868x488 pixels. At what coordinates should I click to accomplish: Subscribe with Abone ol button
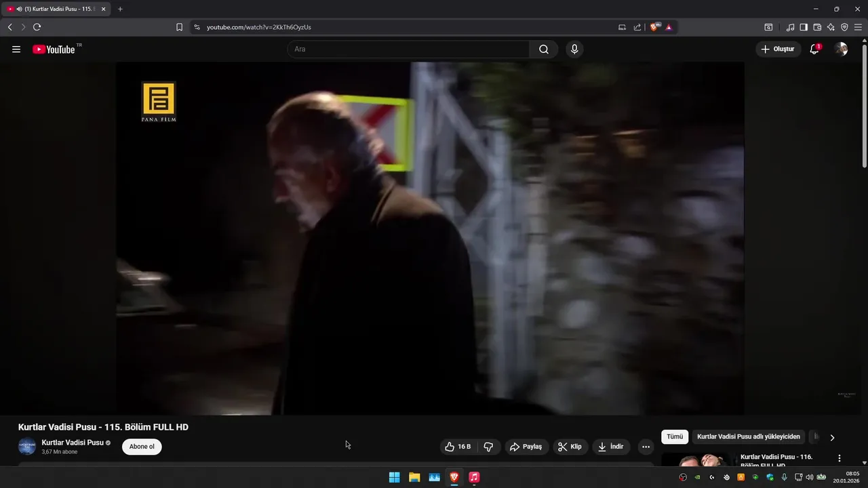(142, 447)
